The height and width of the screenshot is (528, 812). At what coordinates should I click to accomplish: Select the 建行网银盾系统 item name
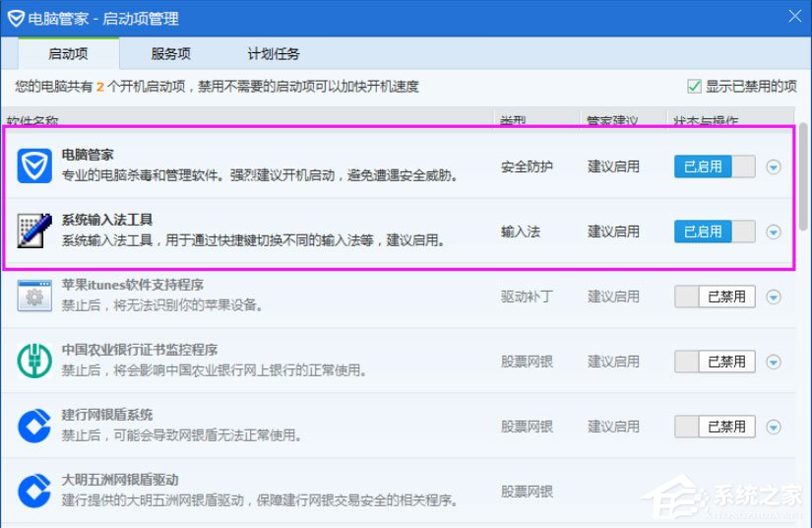107,415
